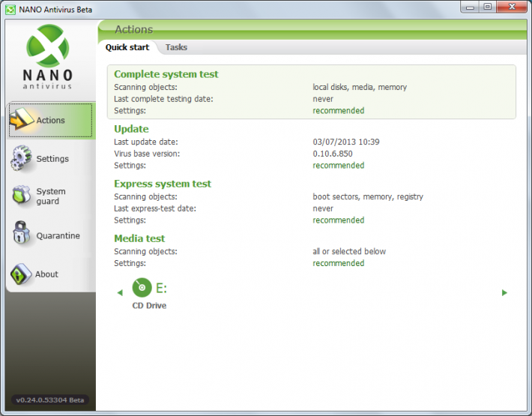Viewport: 532px width, 416px height.
Task: Select the Actions sidebar label
Action: [x=50, y=120]
